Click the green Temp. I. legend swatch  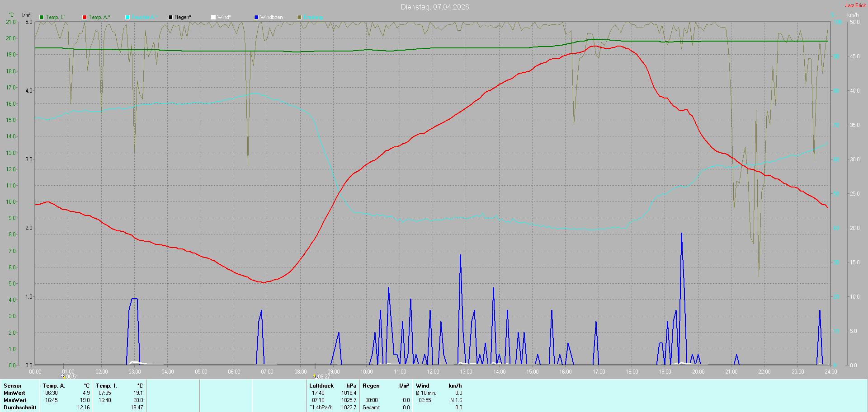point(42,17)
